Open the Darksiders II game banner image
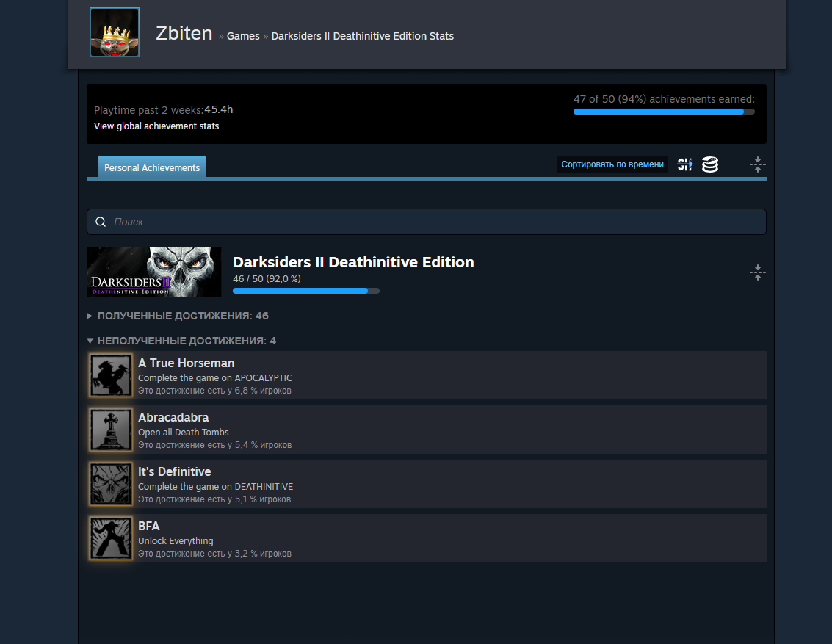 [154, 272]
